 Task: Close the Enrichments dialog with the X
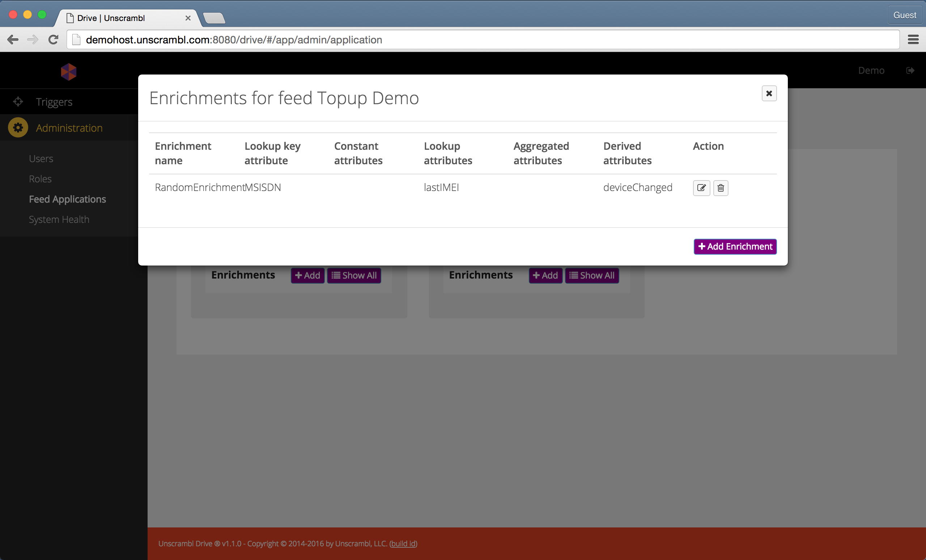click(x=769, y=93)
